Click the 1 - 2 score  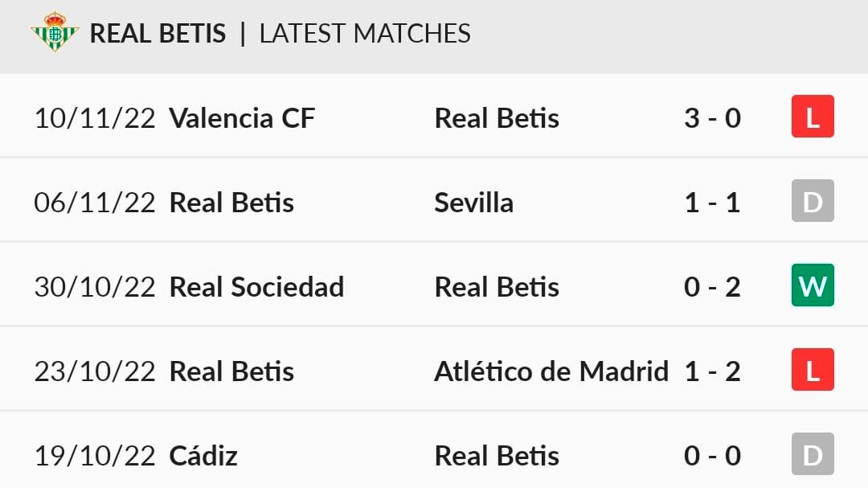pyautogui.click(x=712, y=371)
